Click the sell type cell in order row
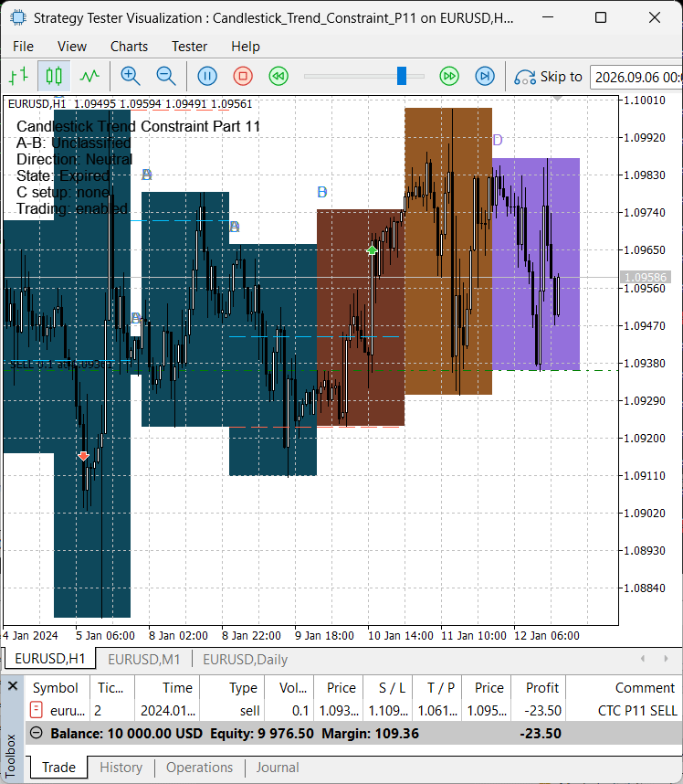 coord(248,711)
